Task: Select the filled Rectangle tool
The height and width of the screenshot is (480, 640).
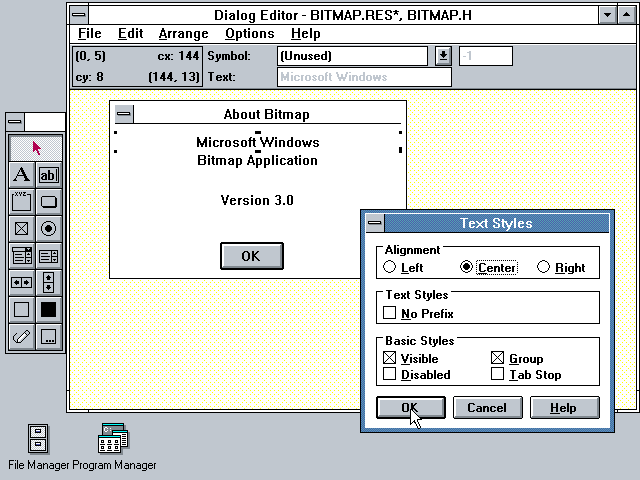Action: point(49,309)
